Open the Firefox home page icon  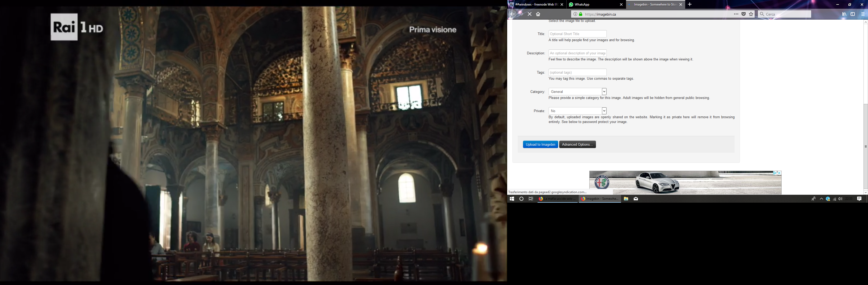[x=538, y=14]
